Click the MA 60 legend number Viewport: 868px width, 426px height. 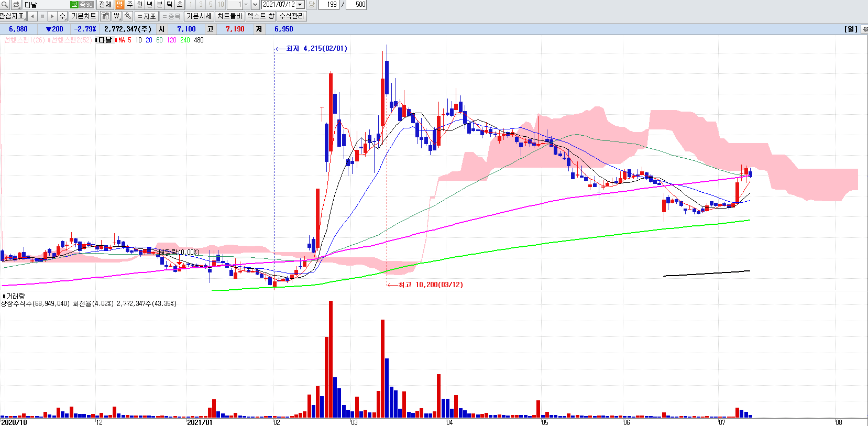159,40
